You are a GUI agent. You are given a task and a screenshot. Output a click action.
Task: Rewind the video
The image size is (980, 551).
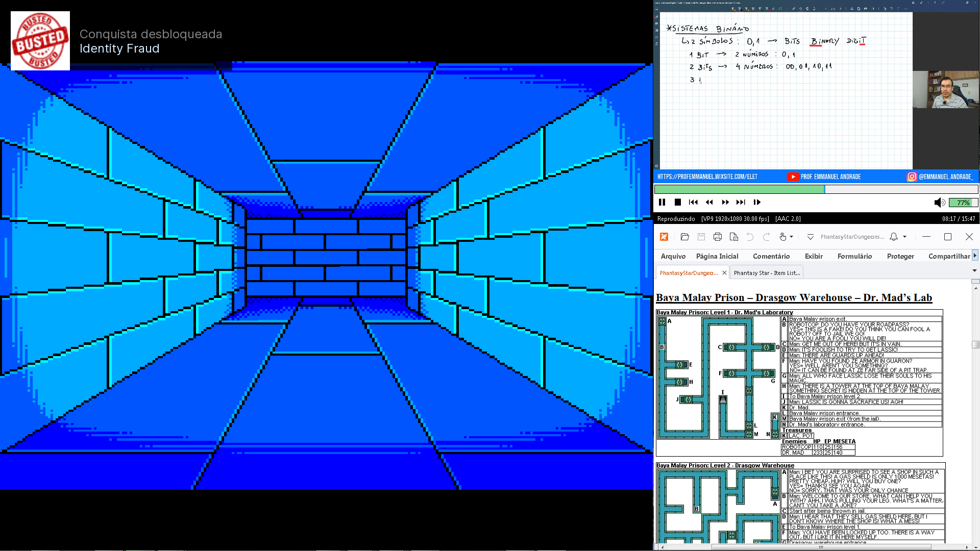(709, 203)
